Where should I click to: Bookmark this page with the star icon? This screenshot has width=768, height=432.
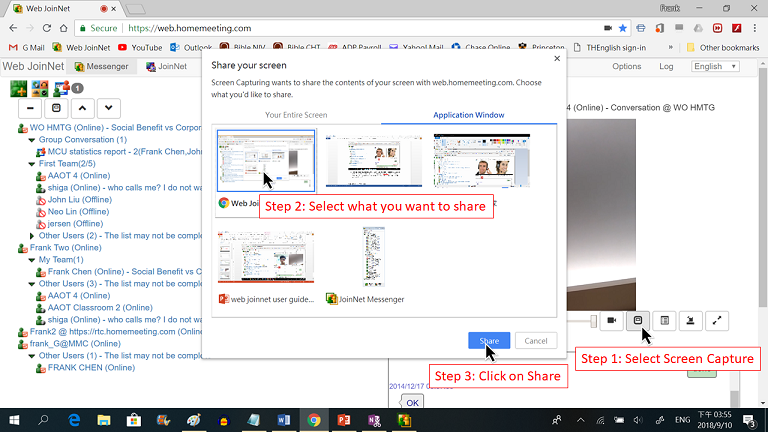[623, 29]
